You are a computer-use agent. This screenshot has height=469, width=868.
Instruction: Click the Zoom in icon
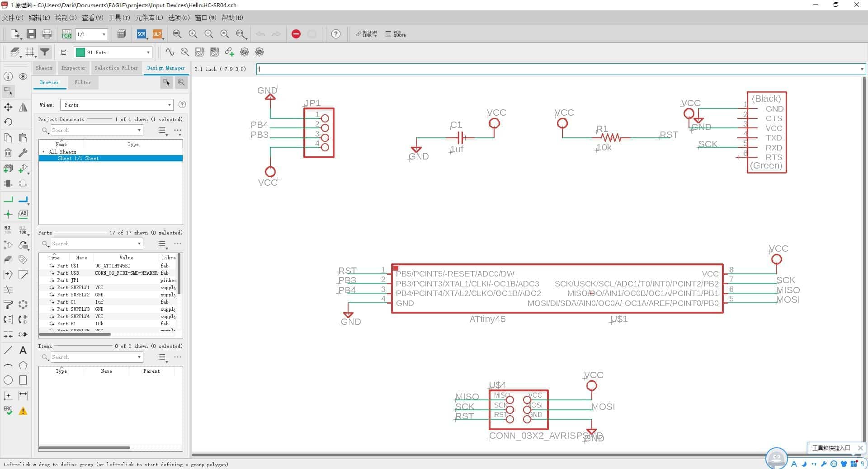(193, 34)
